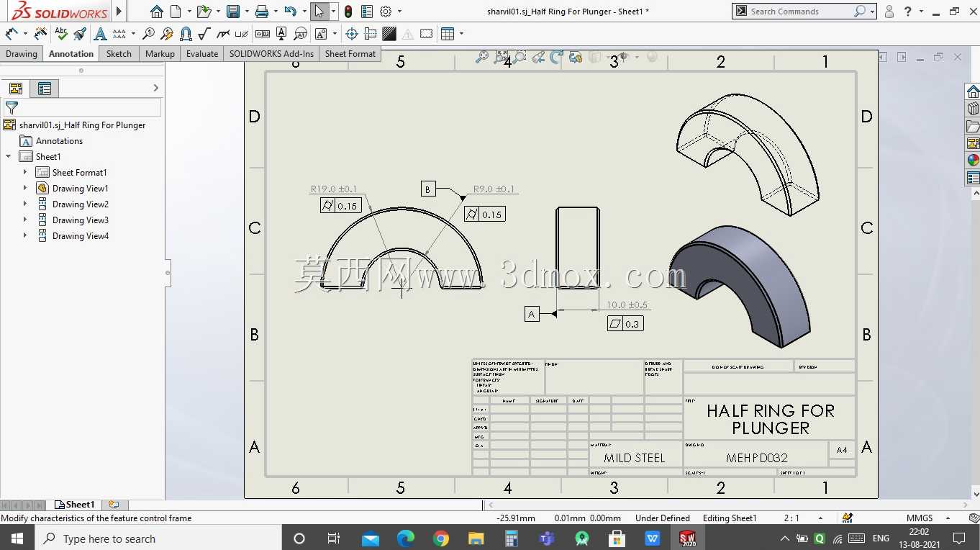
Task: Switch to the Drawing tab
Action: pos(22,53)
